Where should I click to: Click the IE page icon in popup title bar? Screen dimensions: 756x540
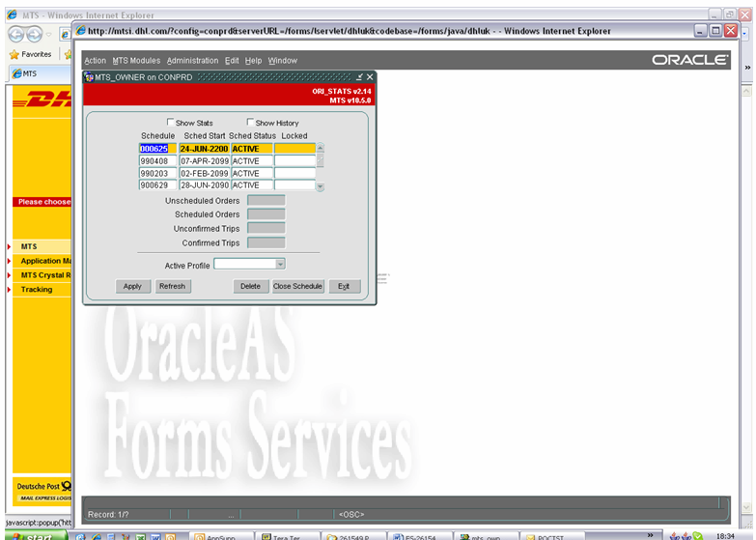click(81, 31)
